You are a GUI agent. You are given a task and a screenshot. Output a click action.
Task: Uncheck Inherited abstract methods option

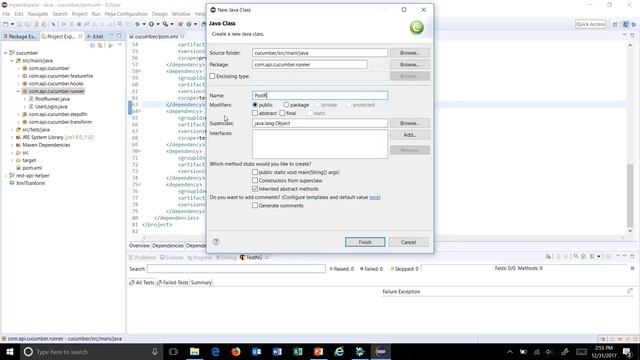click(x=255, y=189)
